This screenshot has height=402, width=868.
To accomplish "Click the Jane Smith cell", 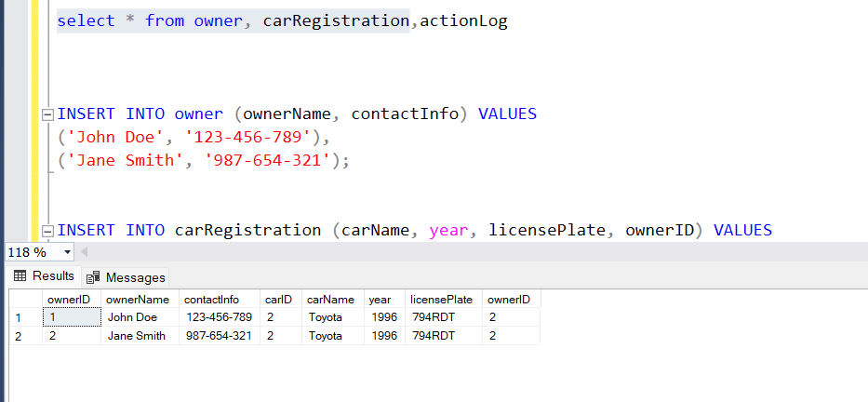I will click(140, 336).
